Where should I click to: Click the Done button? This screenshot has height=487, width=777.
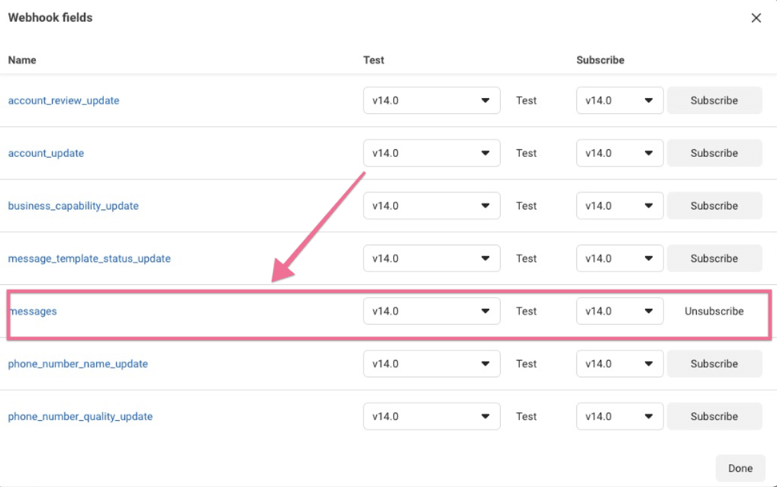(x=740, y=468)
